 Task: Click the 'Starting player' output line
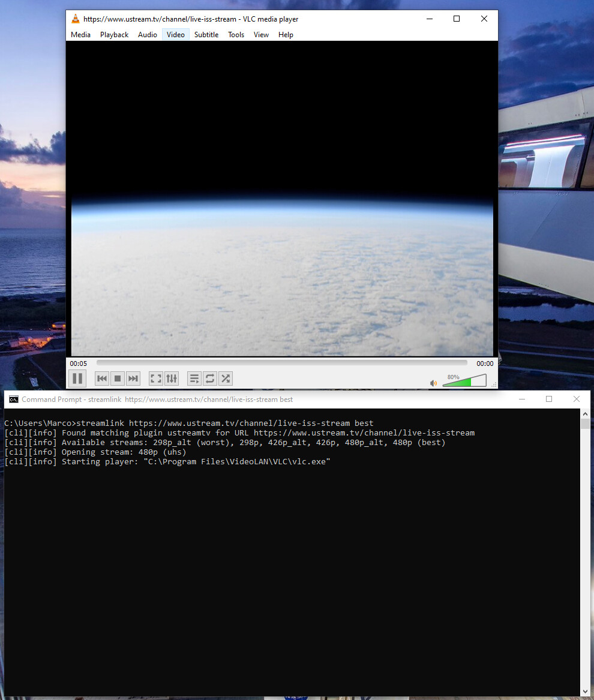(x=167, y=462)
